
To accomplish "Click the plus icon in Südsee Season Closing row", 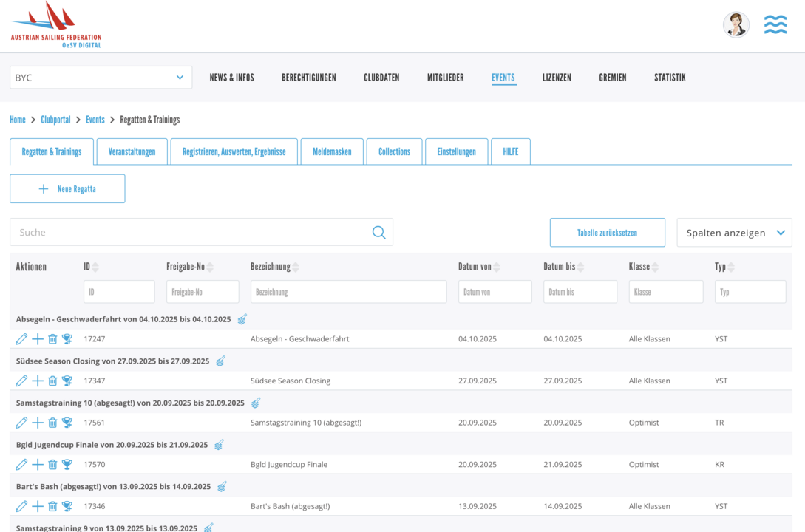I will click(37, 381).
